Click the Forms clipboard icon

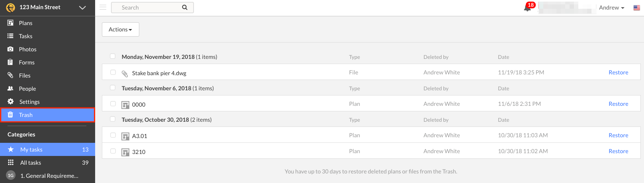point(10,62)
